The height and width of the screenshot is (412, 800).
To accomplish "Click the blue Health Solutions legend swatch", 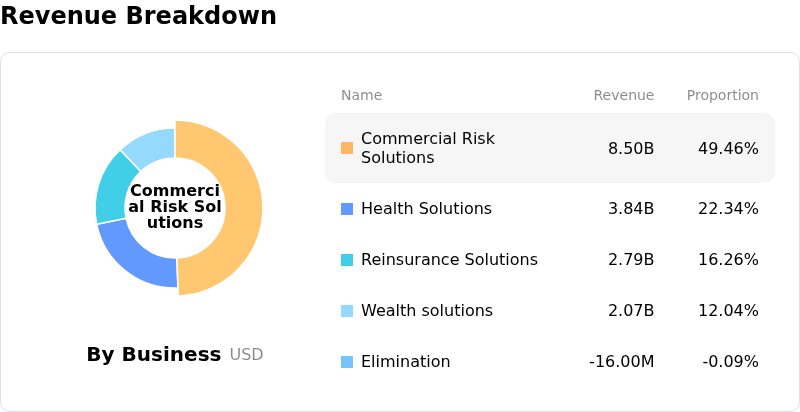I will [x=347, y=209].
